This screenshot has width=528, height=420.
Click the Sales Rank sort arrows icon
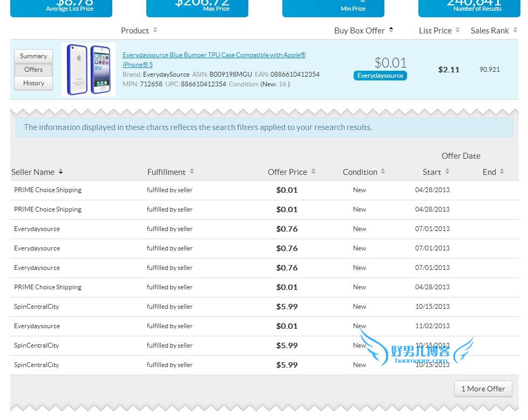[515, 30]
